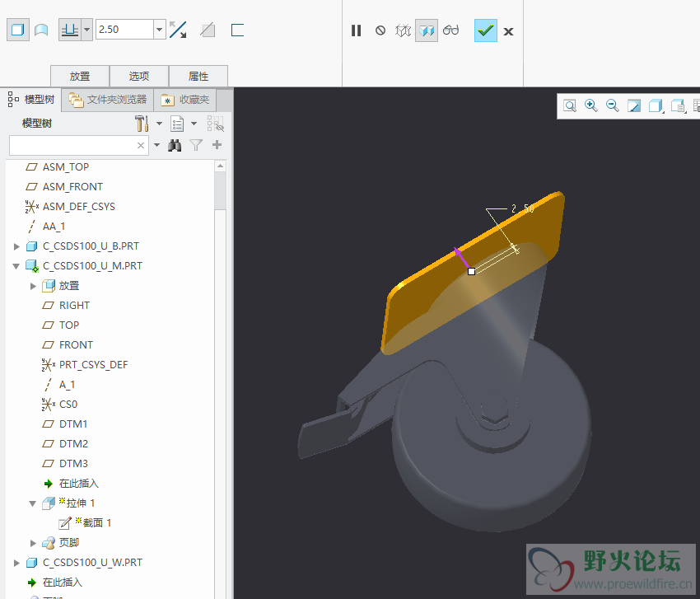Select the extrude as solid icon
This screenshot has width=700, height=599.
coord(18,30)
